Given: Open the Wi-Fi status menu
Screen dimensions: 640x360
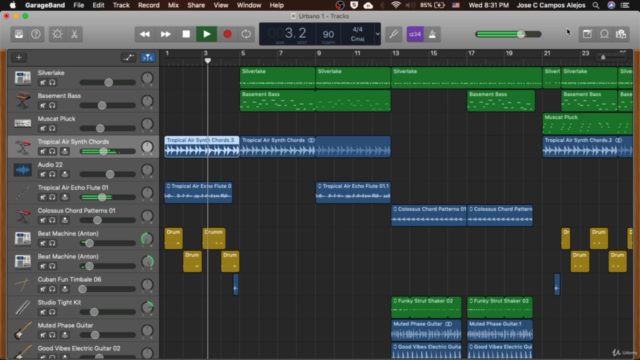Looking at the screenshot, I should (x=396, y=5).
